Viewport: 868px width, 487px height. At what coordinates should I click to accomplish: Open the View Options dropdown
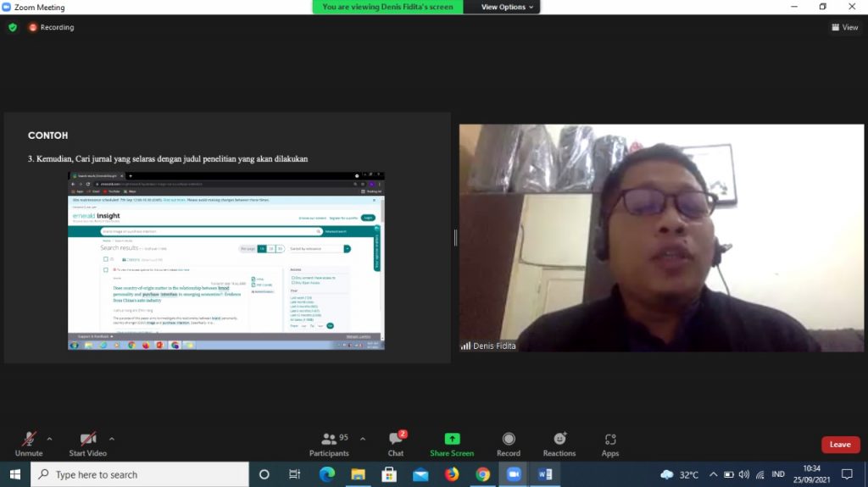[508, 7]
